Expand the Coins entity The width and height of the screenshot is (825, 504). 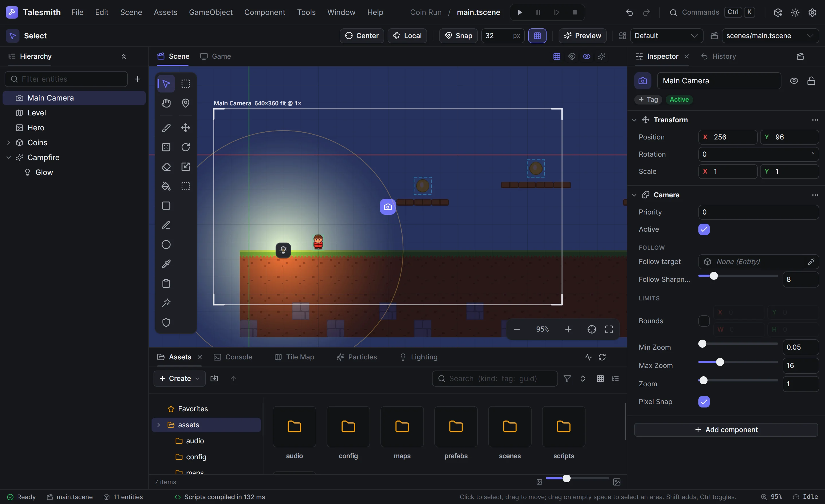pos(8,143)
